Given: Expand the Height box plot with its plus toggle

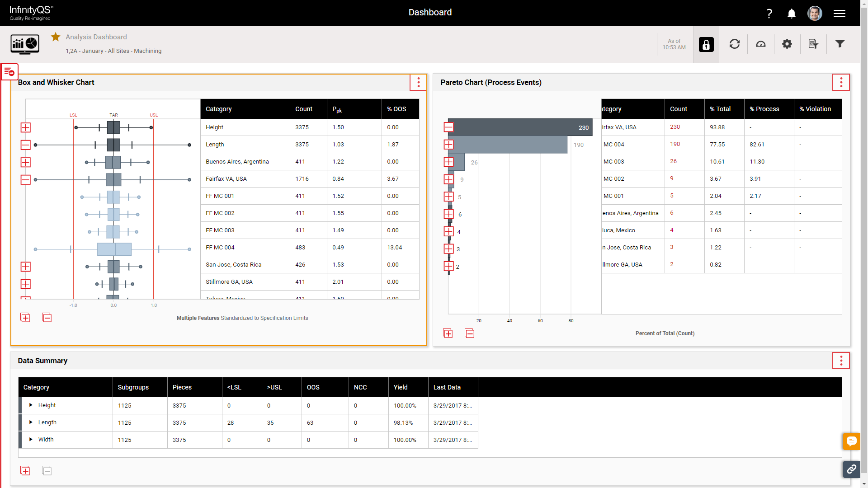Looking at the screenshot, I should click(25, 128).
